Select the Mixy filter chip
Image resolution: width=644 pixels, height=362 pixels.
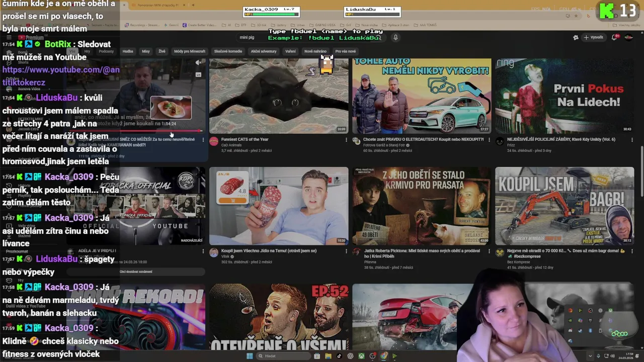point(146,51)
